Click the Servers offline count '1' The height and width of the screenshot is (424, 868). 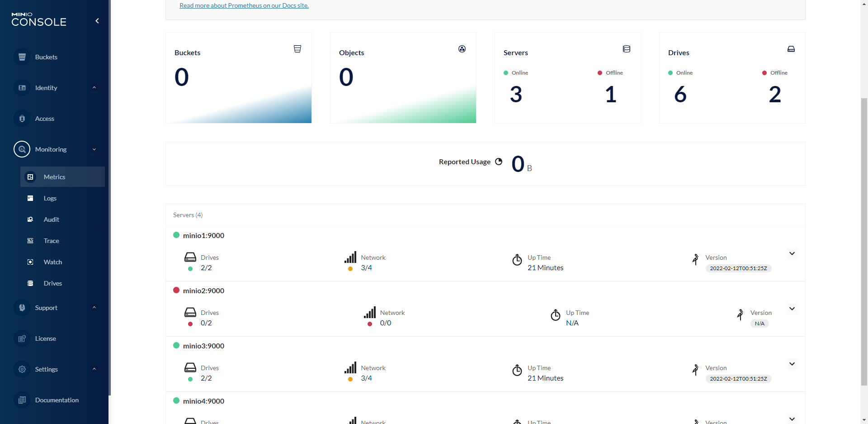coord(611,95)
